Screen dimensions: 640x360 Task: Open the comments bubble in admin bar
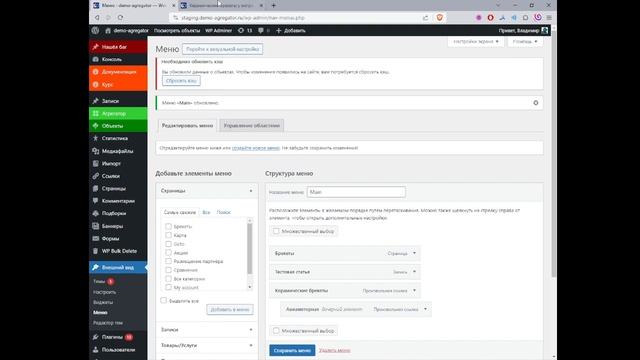(261, 31)
